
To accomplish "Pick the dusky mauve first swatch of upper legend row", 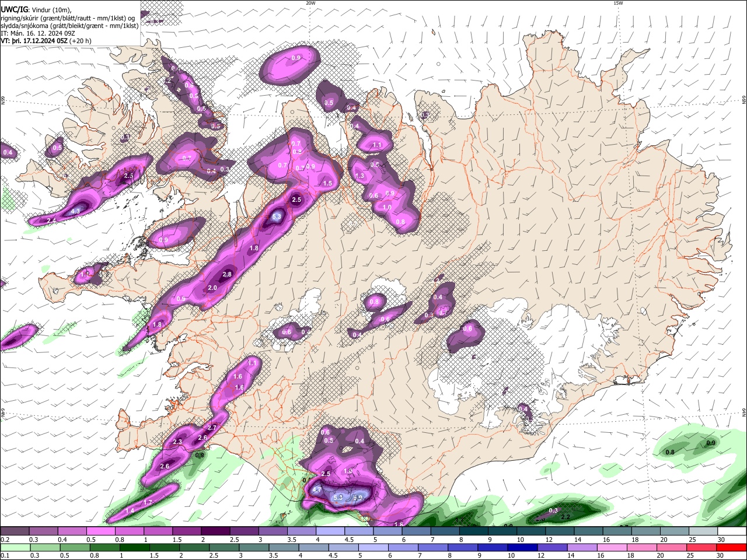I will (15, 531).
